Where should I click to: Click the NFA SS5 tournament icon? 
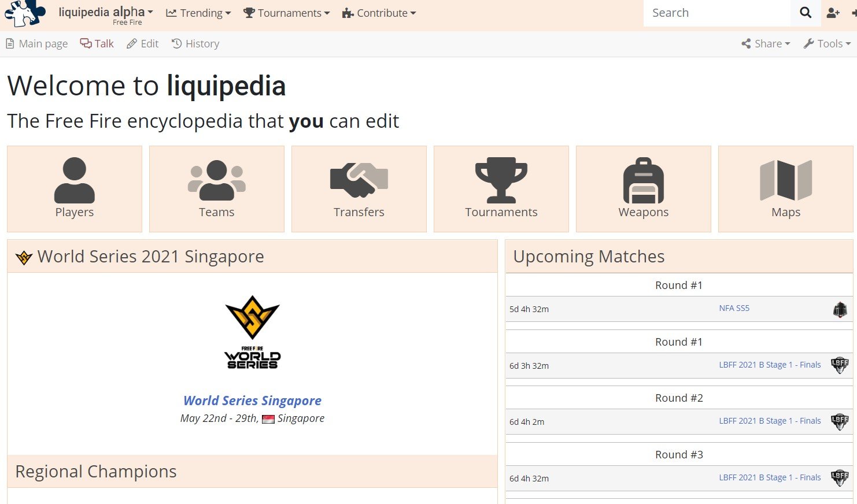840,310
